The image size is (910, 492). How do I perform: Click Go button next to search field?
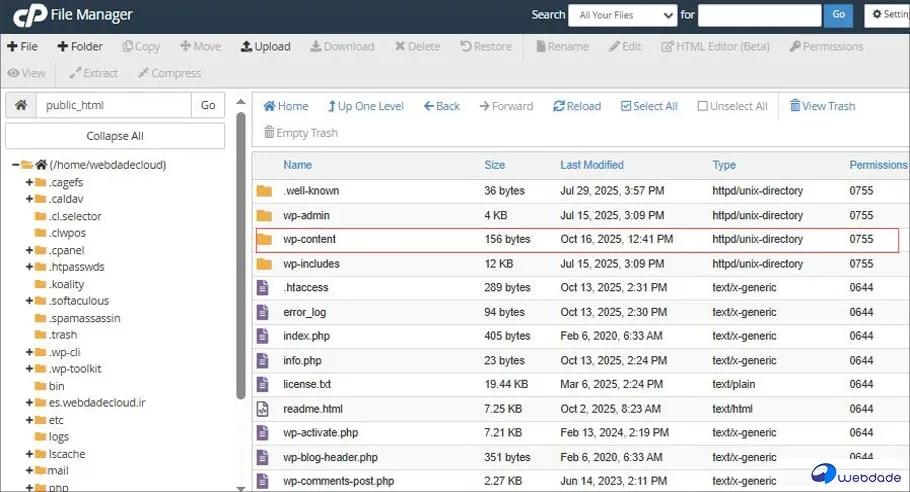pos(838,15)
